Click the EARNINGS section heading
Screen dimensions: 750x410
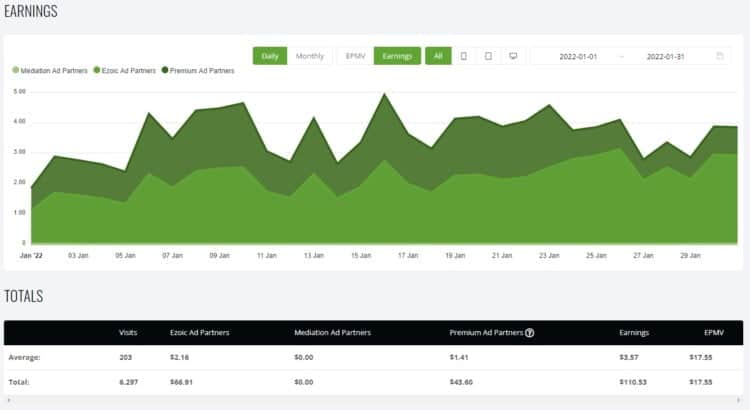(31, 11)
